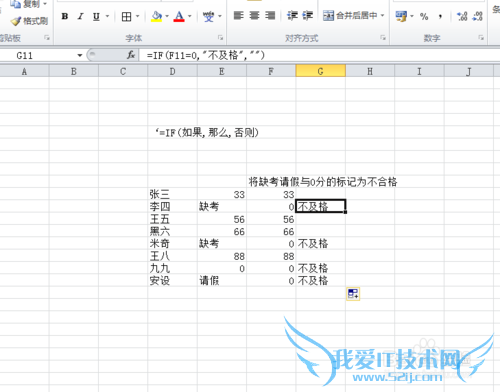Open clipboard group dialog launcher

click(x=47, y=38)
